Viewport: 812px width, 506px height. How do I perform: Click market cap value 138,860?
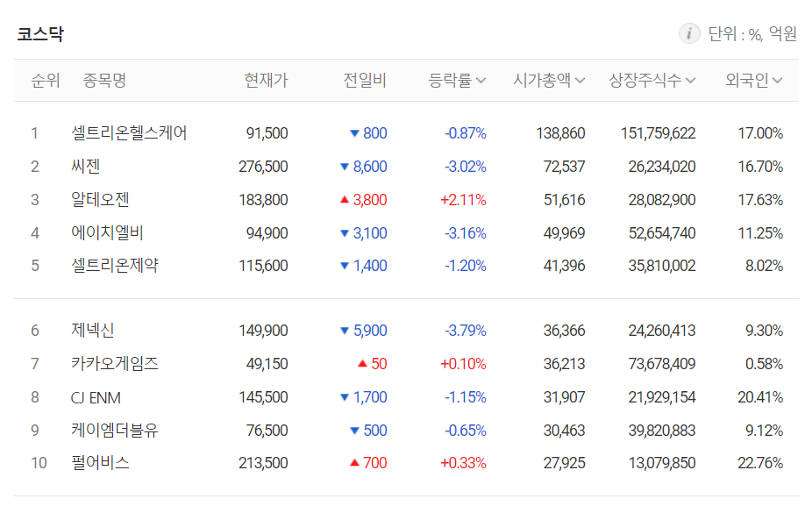560,133
